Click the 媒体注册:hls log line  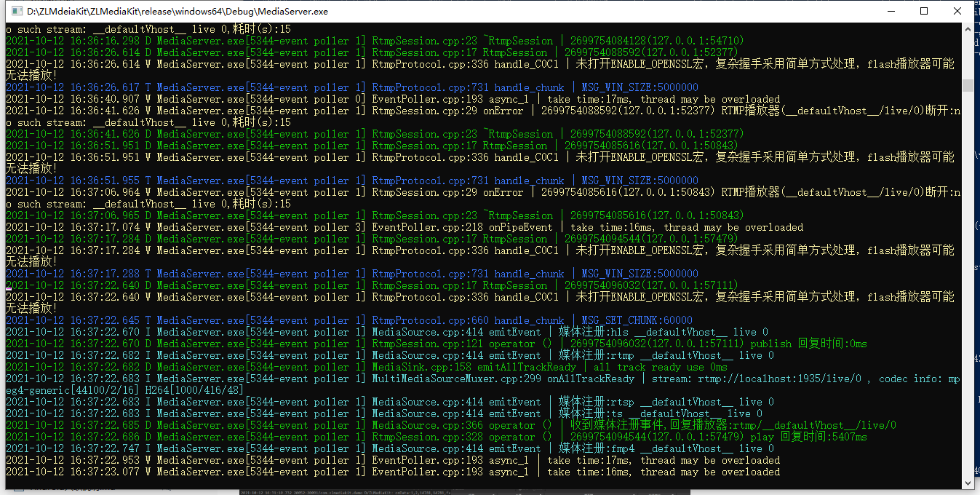pos(387,332)
